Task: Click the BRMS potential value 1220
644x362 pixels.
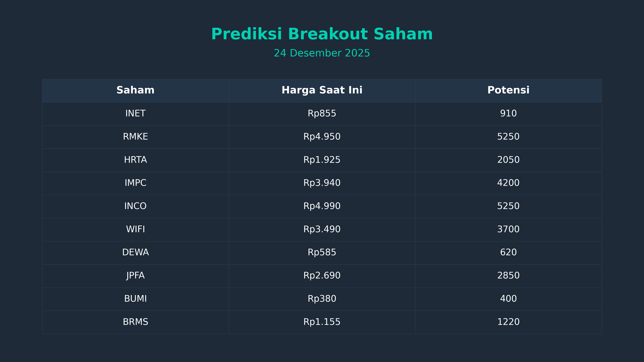Action: 508,322
